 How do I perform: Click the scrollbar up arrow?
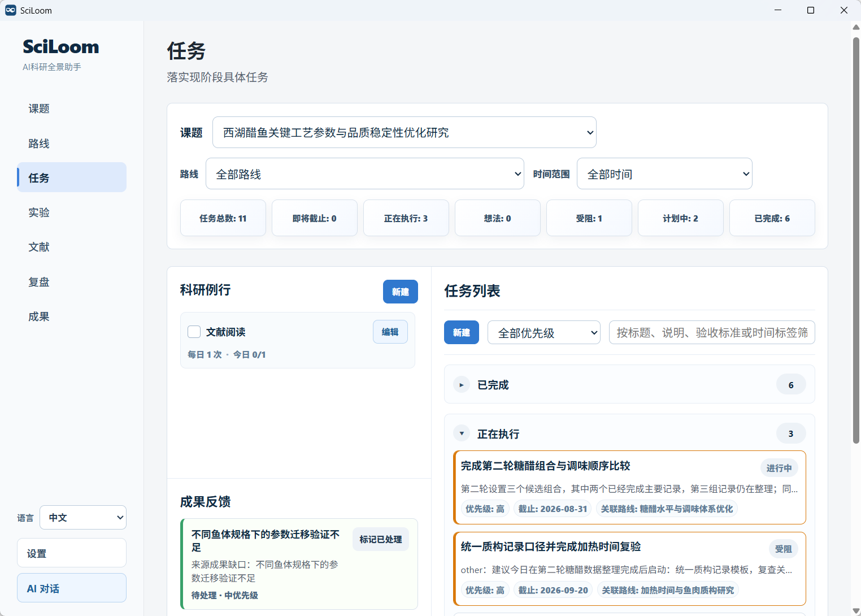tap(856, 26)
